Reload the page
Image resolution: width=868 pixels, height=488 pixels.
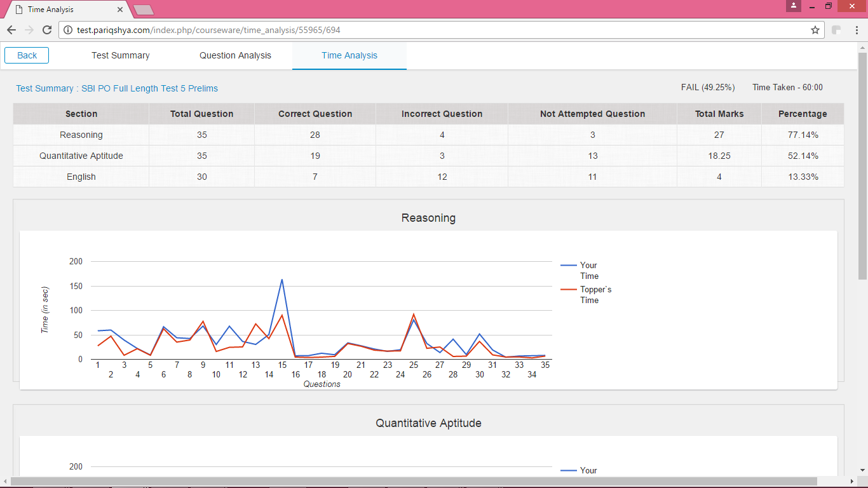(46, 30)
